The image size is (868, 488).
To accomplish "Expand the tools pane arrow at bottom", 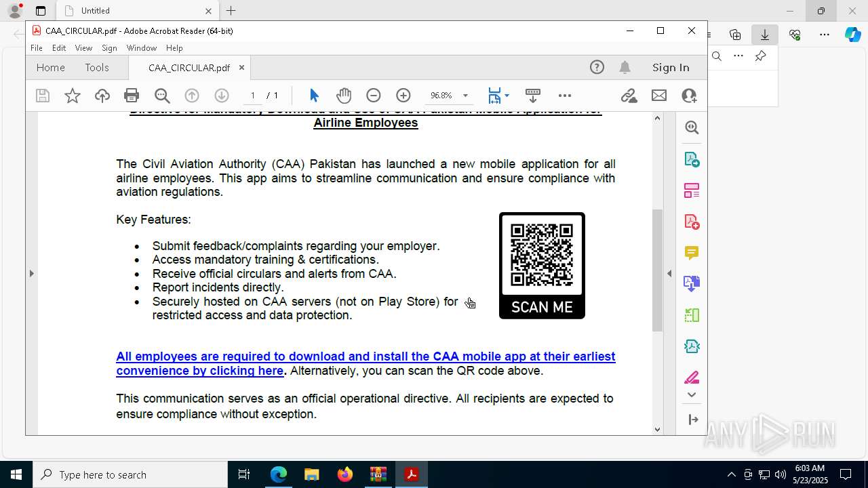I will tap(693, 420).
